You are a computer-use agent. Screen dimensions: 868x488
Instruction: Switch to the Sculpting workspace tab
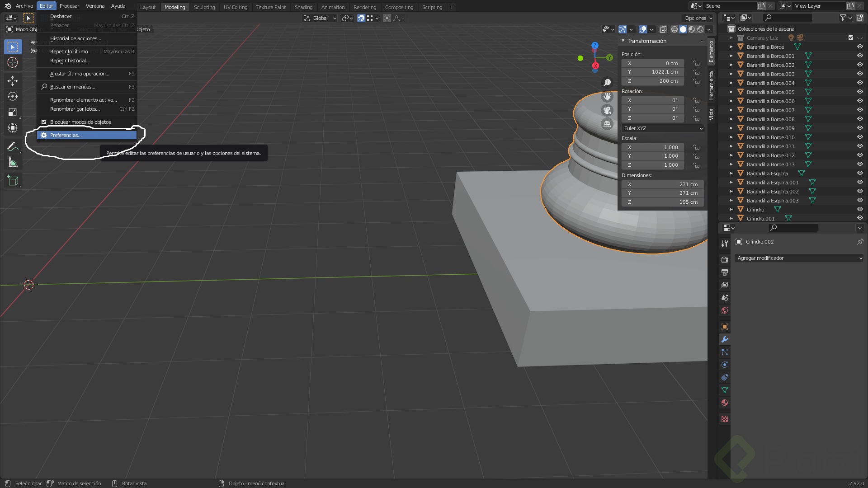[204, 7]
